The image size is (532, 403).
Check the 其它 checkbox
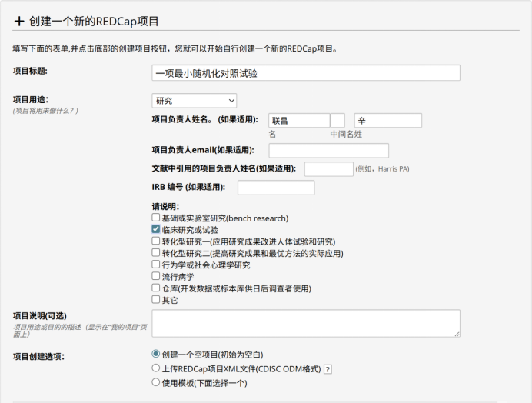tap(156, 299)
